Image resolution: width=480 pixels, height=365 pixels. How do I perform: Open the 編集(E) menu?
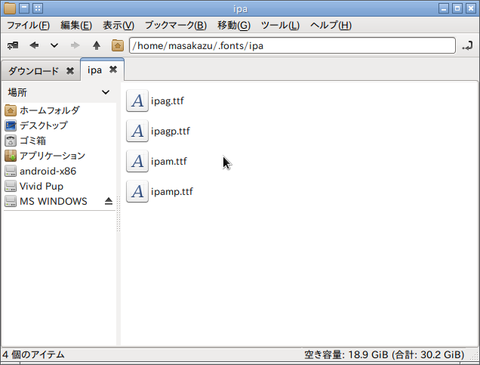click(76, 25)
